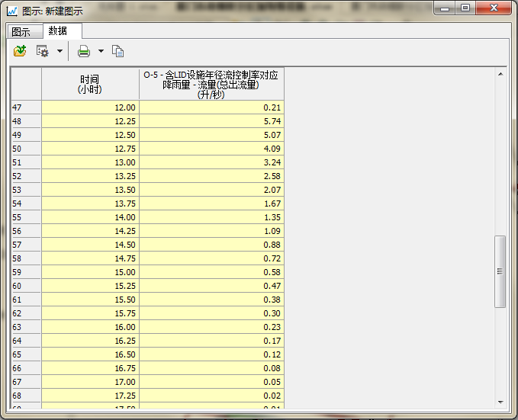Minimize the 新建图示 window
The image size is (518, 420).
(x=445, y=8)
